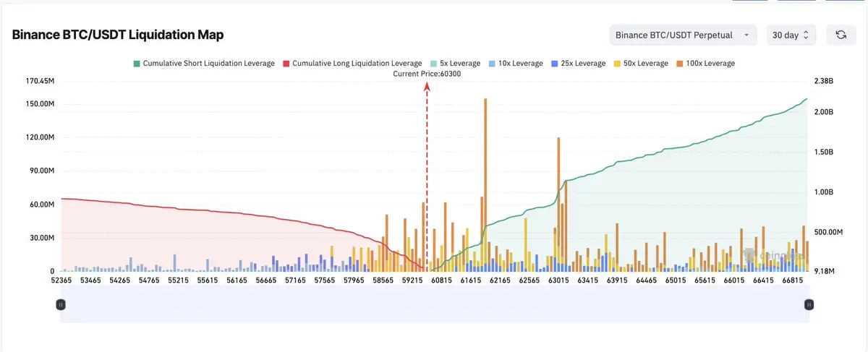Toggle the 5x Leverage legend item
Image resolution: width=868 pixels, height=352 pixels.
454,64
